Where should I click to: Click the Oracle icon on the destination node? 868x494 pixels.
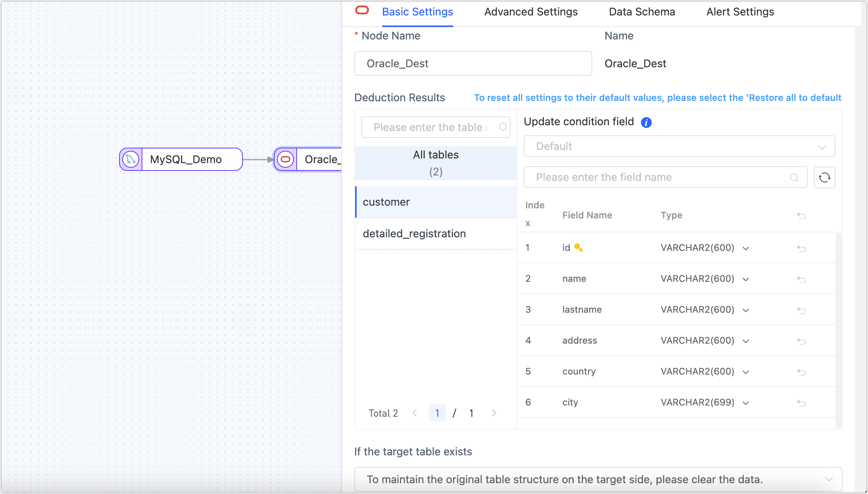285,159
